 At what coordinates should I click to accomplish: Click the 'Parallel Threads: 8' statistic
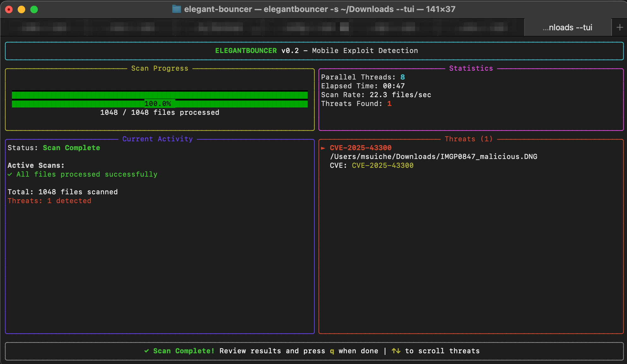point(363,77)
